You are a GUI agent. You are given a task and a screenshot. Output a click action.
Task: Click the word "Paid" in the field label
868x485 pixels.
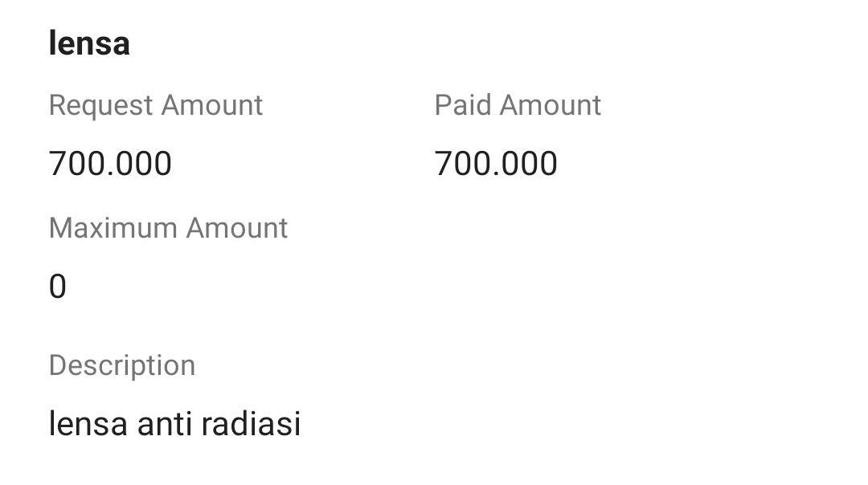coord(464,105)
